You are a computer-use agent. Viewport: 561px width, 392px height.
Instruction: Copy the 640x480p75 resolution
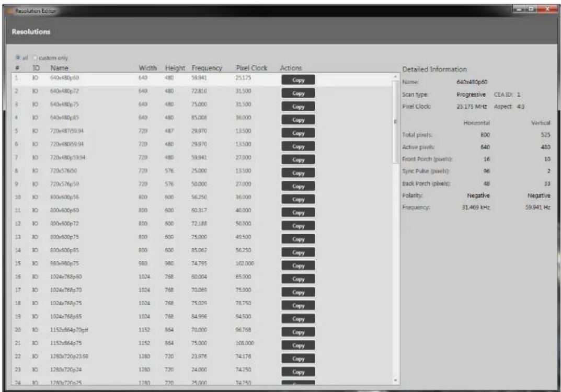tap(298, 106)
